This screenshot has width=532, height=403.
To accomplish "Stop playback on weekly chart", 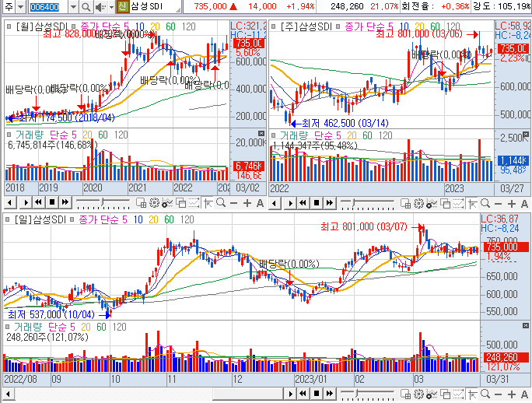I will 317,203.
